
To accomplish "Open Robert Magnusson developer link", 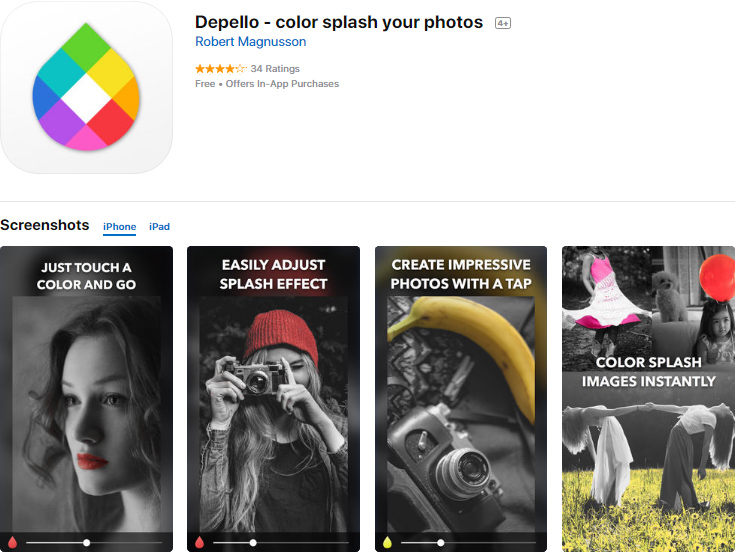I will click(x=250, y=42).
